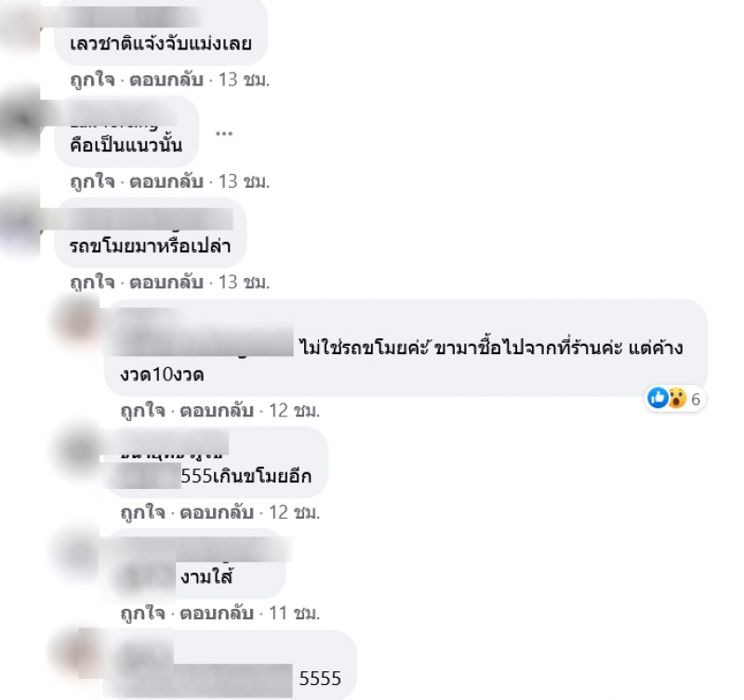Viewport: 744px width, 700px height.
Task: Click ถูกใจ under the "งวด10งวด" reply
Action: 143,410
